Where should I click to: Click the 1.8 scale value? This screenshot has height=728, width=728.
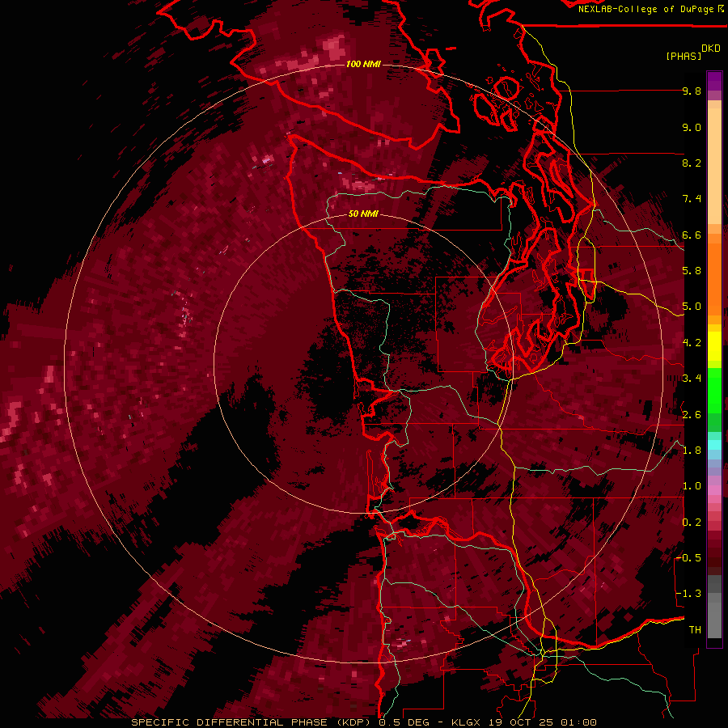(692, 451)
